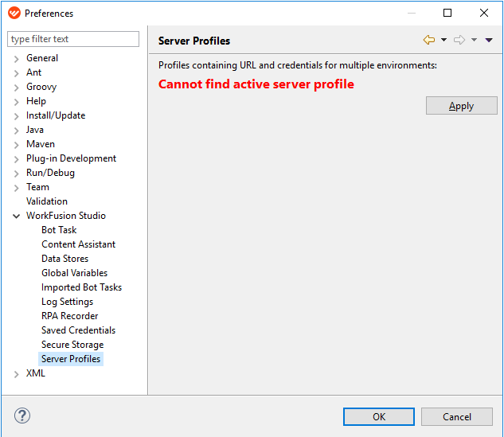This screenshot has width=504, height=437.
Task: Expand the Groovy tree node
Action: 17,88
